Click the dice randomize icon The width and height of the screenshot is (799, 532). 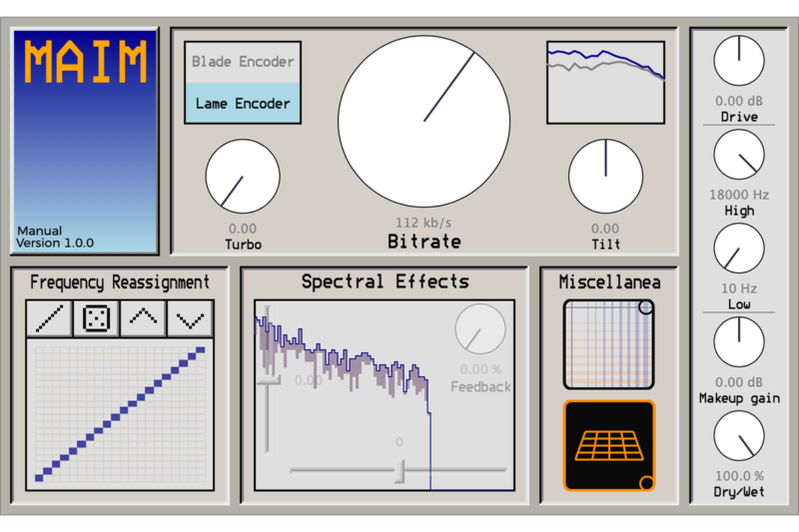tap(97, 319)
